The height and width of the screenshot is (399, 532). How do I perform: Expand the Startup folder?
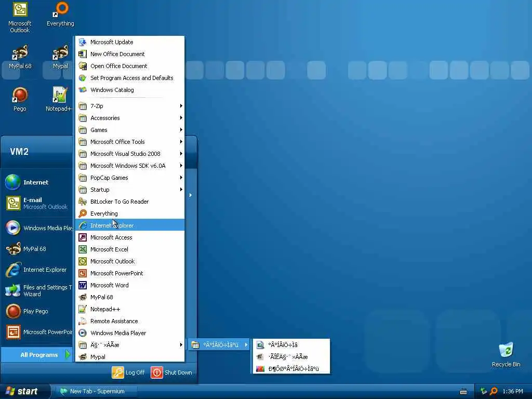130,190
